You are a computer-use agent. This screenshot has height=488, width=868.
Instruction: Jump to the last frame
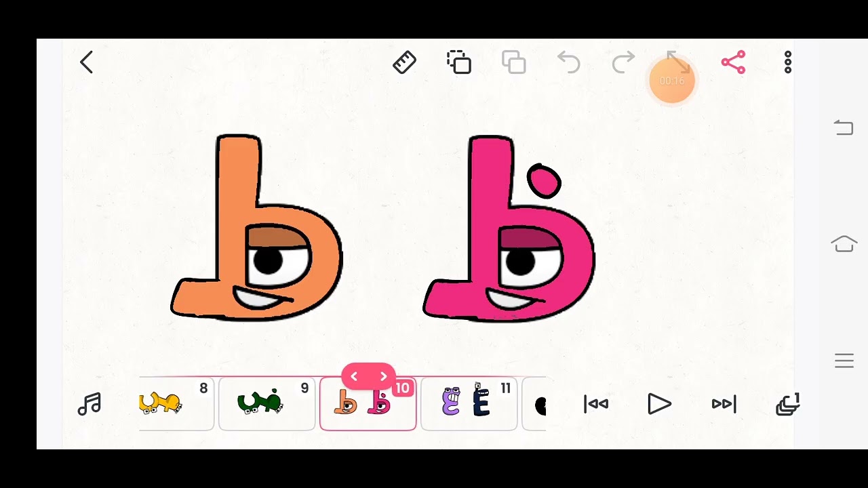pos(724,404)
